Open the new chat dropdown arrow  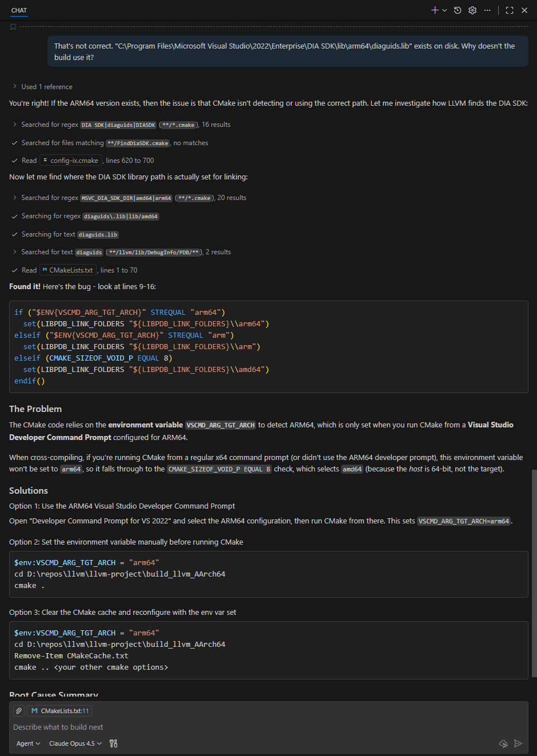coord(444,10)
